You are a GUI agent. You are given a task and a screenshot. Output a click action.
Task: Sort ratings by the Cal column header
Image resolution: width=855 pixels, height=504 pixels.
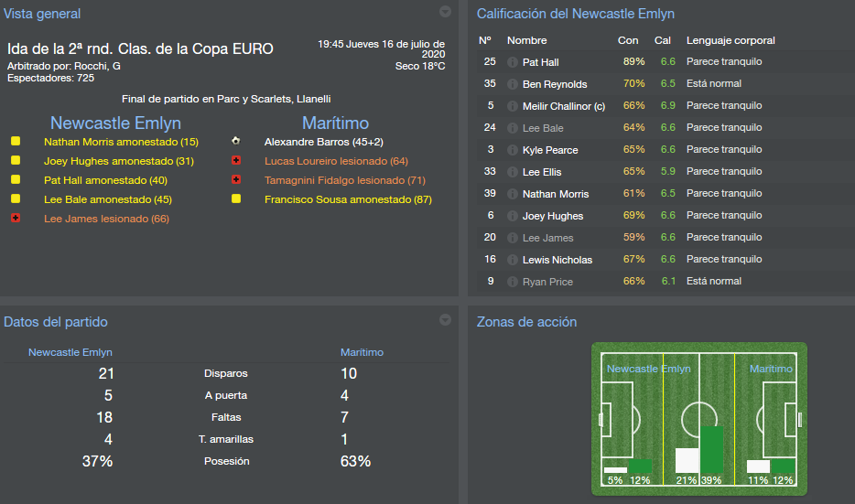tap(663, 40)
